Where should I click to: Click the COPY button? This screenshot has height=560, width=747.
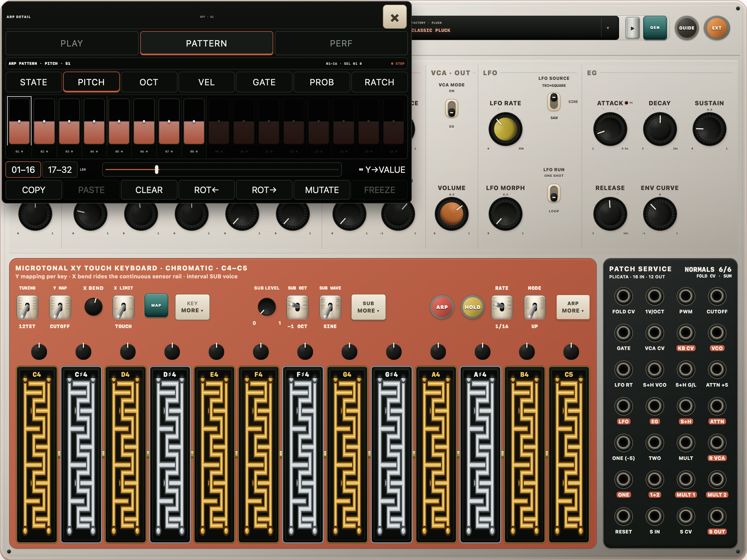pos(33,190)
